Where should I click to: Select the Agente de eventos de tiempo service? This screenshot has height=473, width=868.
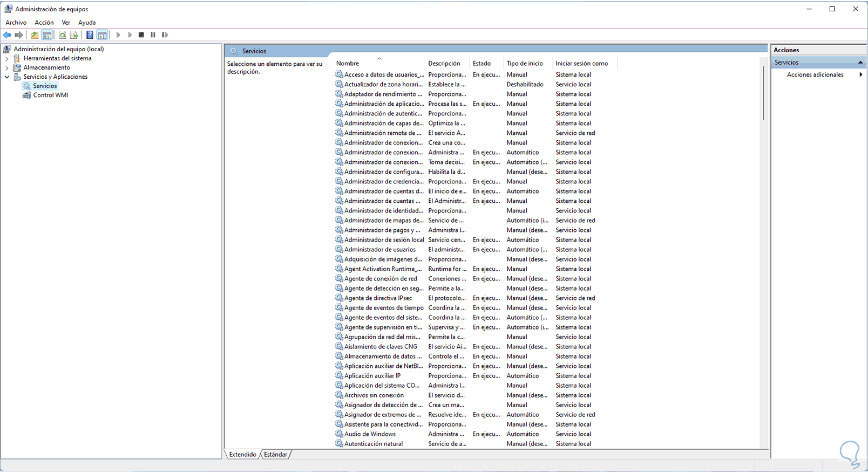pyautogui.click(x=384, y=308)
